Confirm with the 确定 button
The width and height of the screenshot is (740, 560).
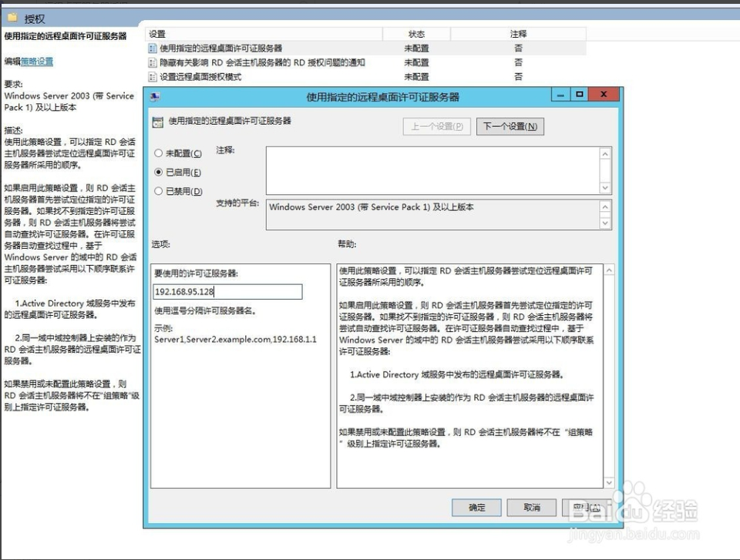476,507
